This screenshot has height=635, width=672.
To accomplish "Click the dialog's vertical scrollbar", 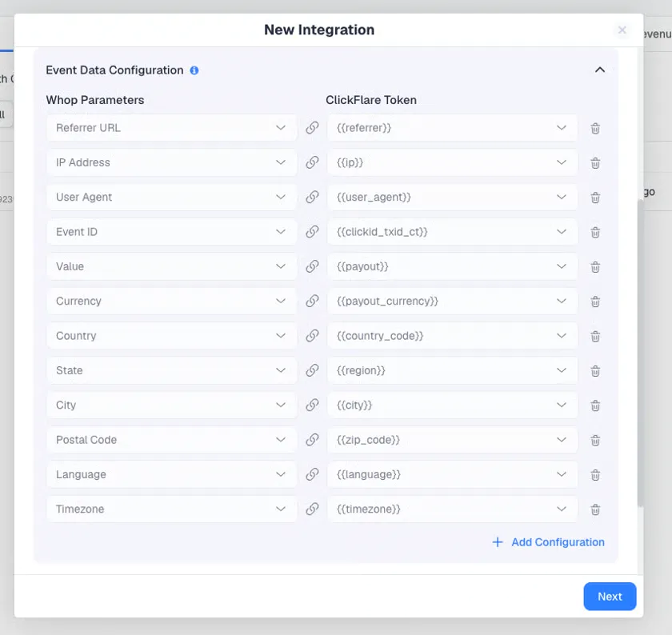I will click(640, 353).
